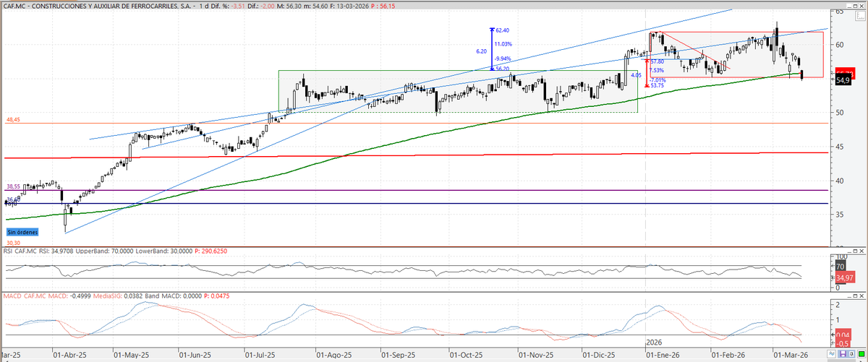This screenshot has height=362, width=868.
Task: Click the RSI '70' upper band tag
Action: (841, 265)
